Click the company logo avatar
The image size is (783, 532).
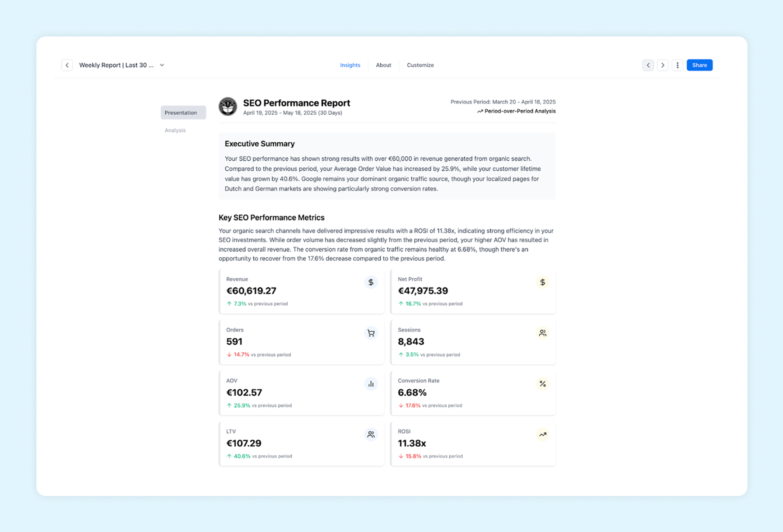coord(228,107)
